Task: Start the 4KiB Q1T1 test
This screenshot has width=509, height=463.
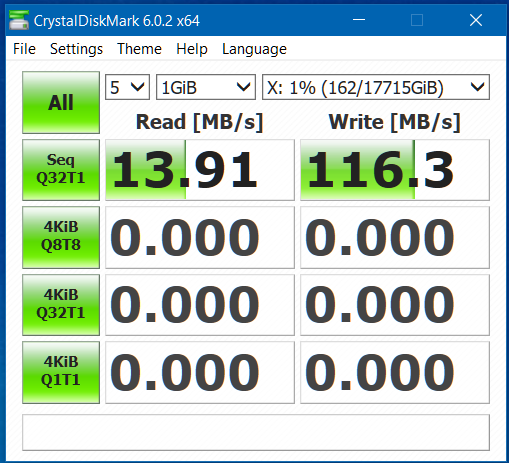Action: (x=61, y=372)
